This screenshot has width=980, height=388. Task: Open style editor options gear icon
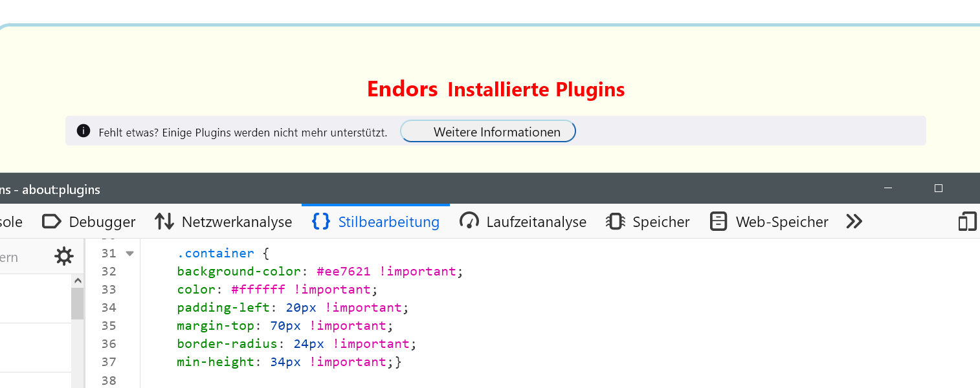64,257
